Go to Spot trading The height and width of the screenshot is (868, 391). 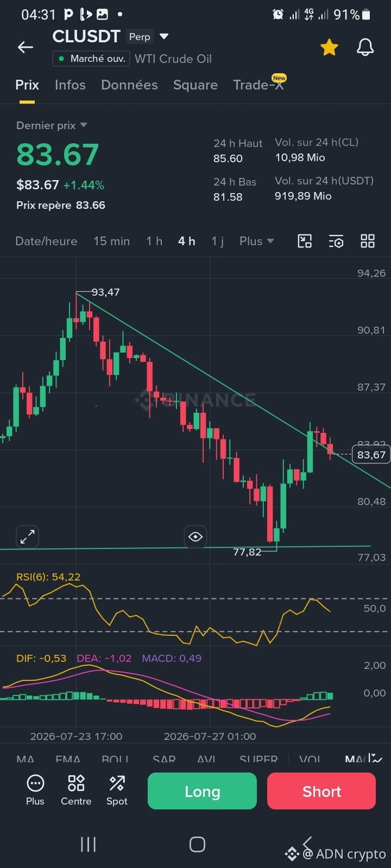pyautogui.click(x=117, y=789)
